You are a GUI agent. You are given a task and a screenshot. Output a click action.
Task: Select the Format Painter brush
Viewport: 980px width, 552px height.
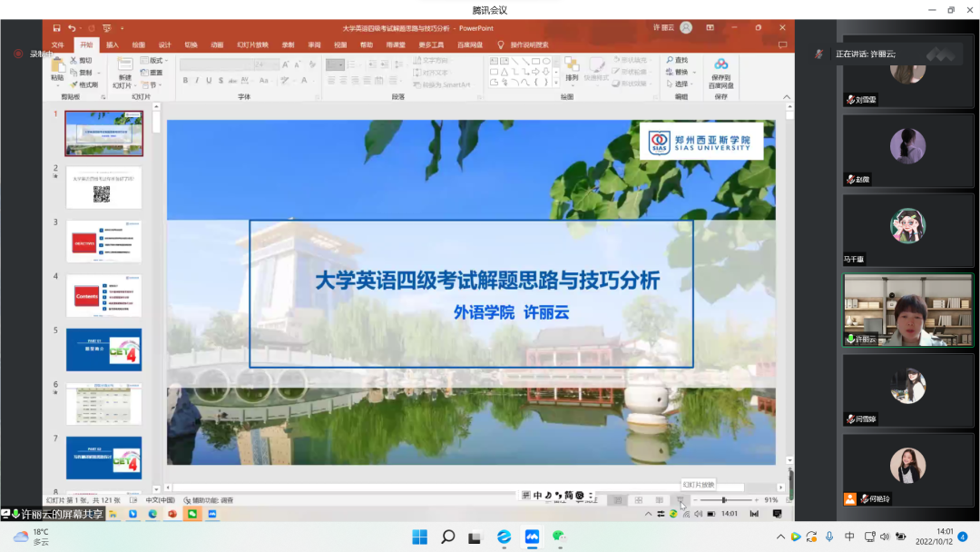(x=84, y=84)
